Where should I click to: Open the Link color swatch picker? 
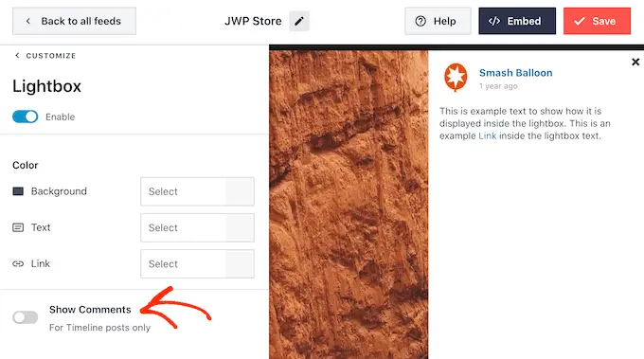pos(240,263)
